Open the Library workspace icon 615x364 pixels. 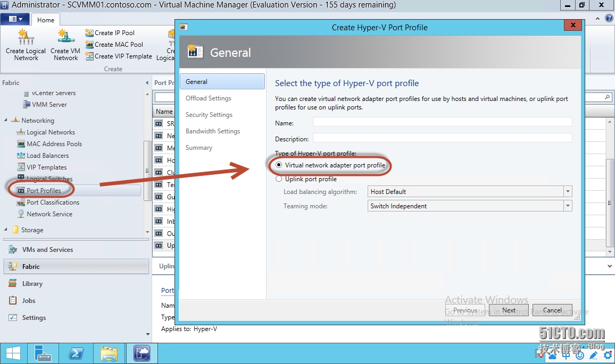click(x=13, y=283)
